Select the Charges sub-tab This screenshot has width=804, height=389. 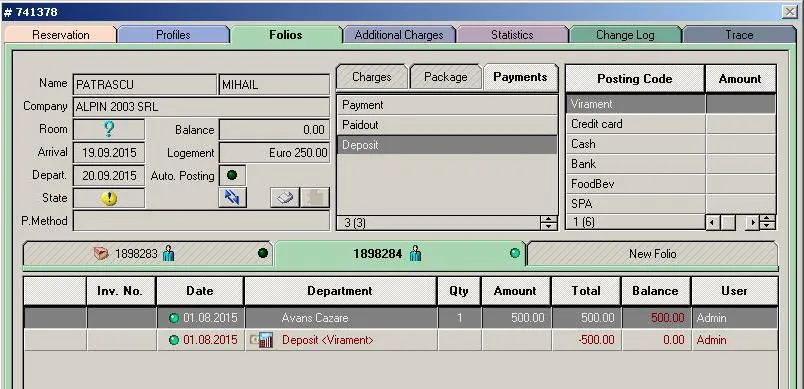(x=372, y=77)
